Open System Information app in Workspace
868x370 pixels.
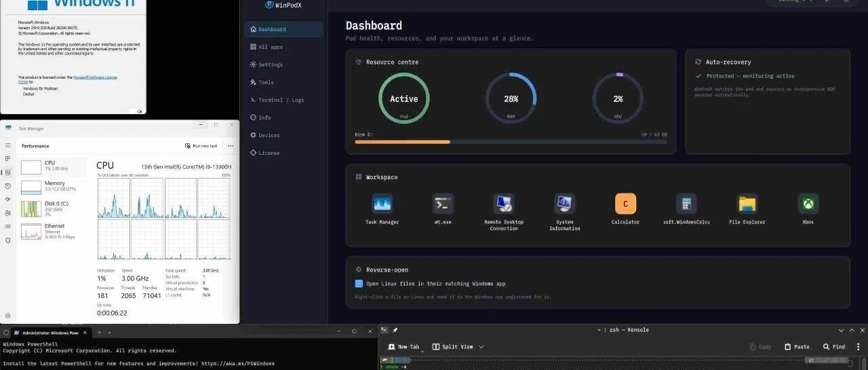coord(564,204)
